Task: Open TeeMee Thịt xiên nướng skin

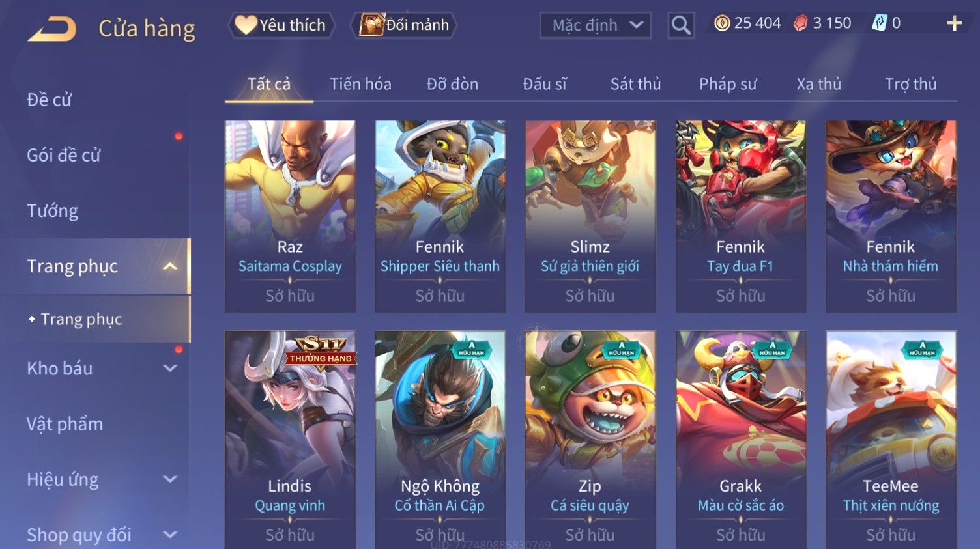Action: click(x=891, y=440)
